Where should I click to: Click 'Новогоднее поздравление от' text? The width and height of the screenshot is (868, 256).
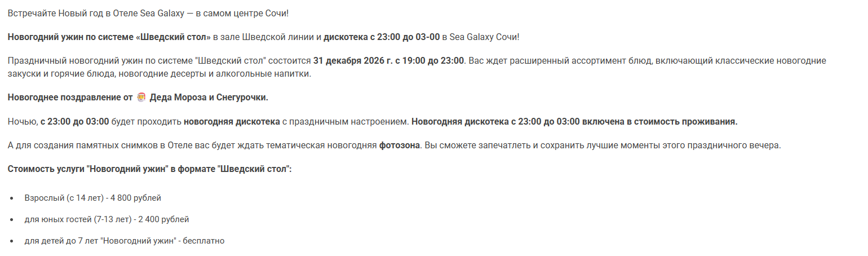point(70,98)
